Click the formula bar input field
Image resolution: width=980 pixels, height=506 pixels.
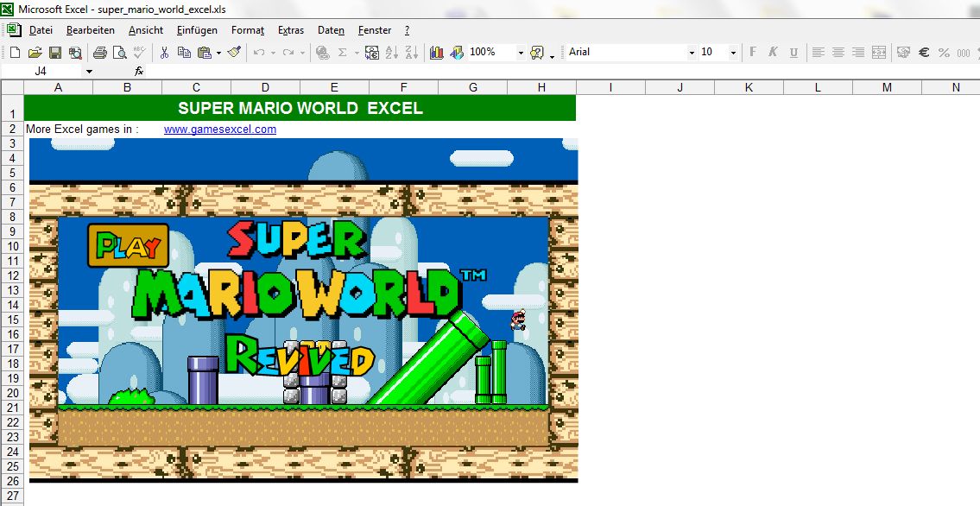562,71
